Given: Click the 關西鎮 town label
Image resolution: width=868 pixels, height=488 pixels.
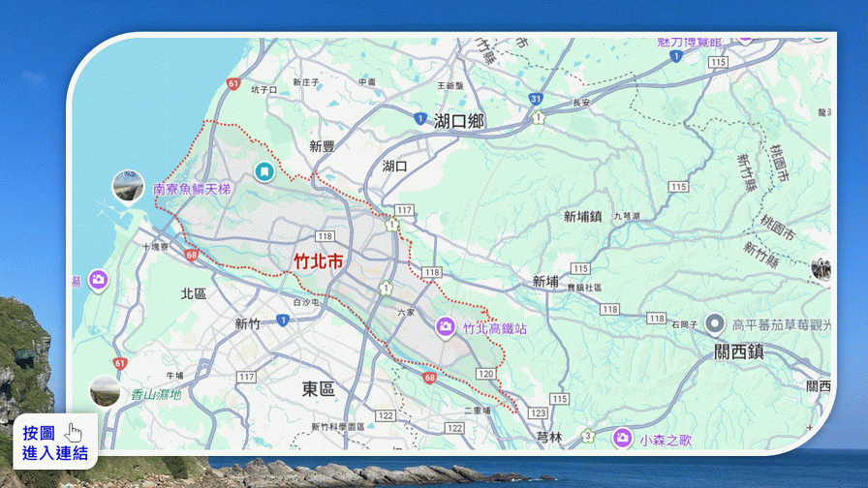Looking at the screenshot, I should pyautogui.click(x=738, y=352).
